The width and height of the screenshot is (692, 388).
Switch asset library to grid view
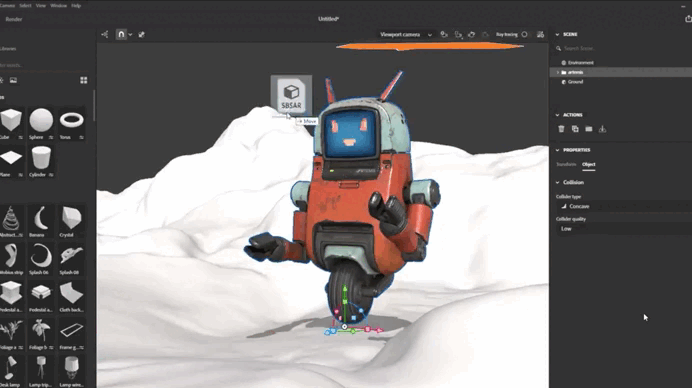pyautogui.click(x=83, y=80)
